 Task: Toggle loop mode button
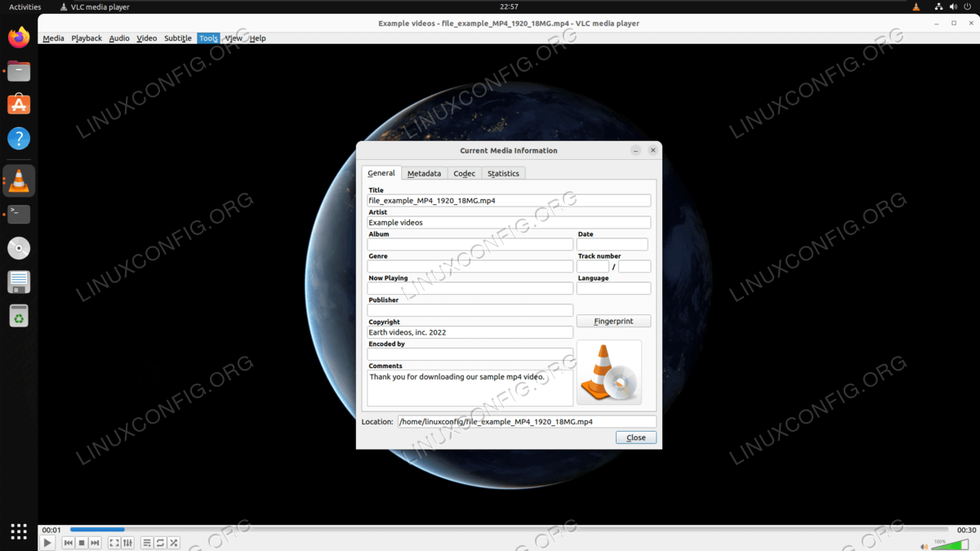click(160, 543)
